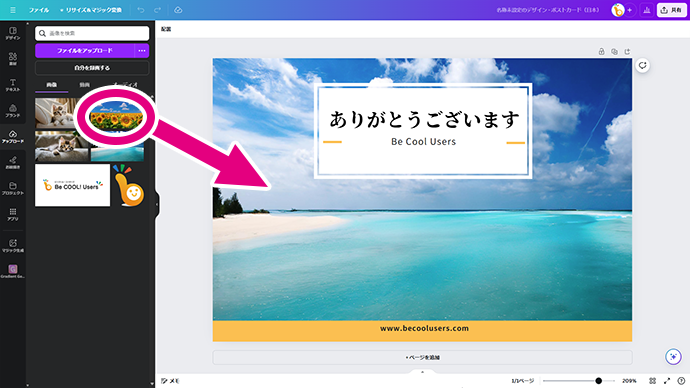
Task: Click 自分を録画する button
Action: (x=92, y=68)
